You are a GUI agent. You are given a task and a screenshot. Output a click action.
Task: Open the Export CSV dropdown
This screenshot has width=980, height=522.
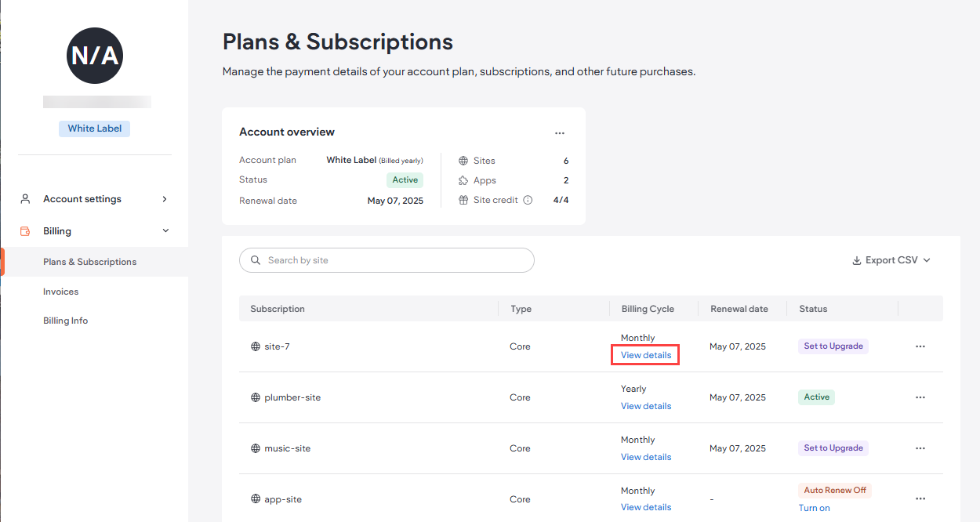click(891, 259)
